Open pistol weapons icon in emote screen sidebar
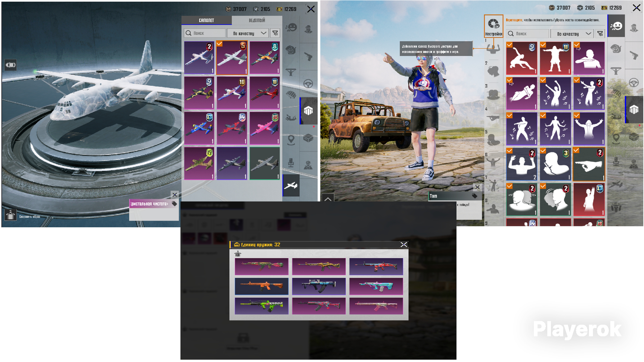644x362 pixels. [x=634, y=55]
